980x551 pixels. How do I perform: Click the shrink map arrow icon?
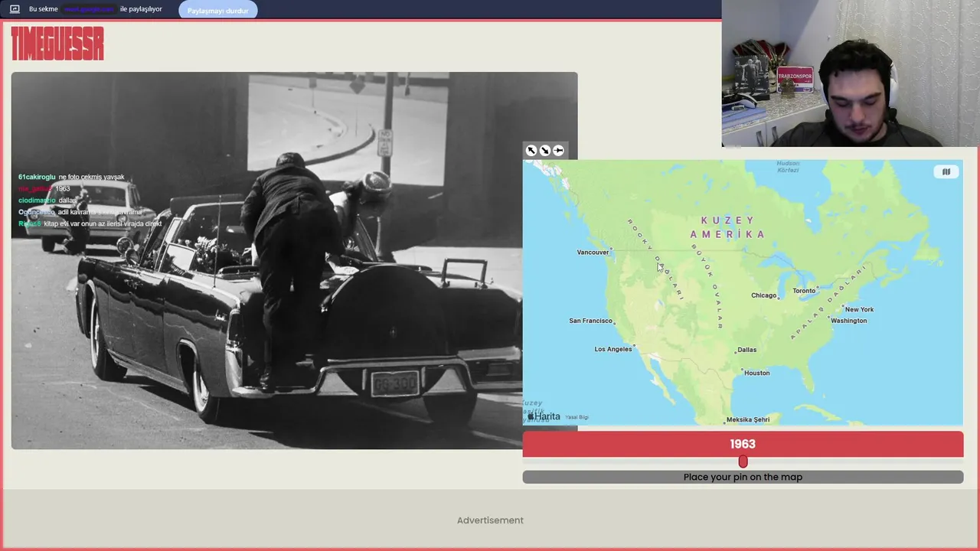pos(544,151)
